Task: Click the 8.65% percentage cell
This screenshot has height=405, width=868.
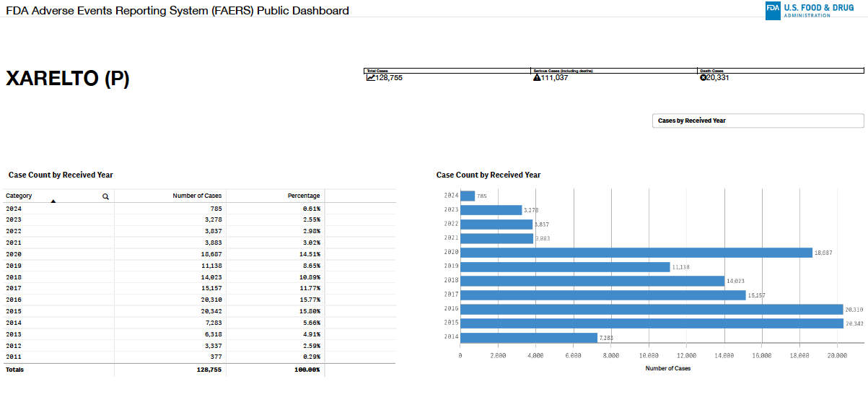Action: [x=312, y=266]
